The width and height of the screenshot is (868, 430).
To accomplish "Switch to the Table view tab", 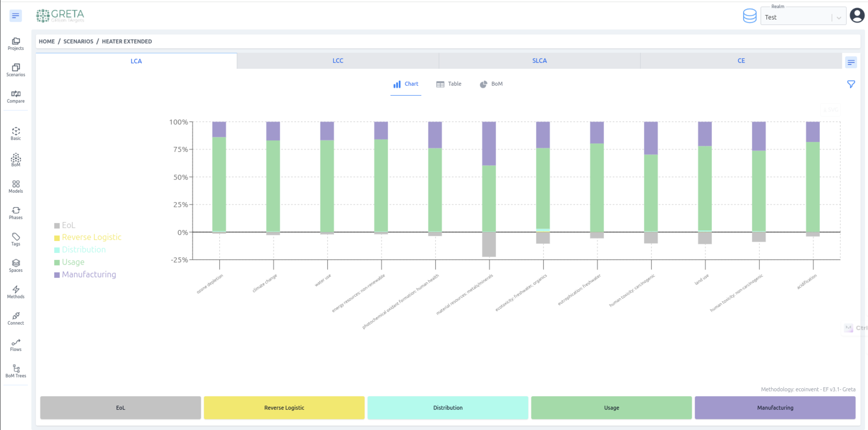I will tap(448, 84).
